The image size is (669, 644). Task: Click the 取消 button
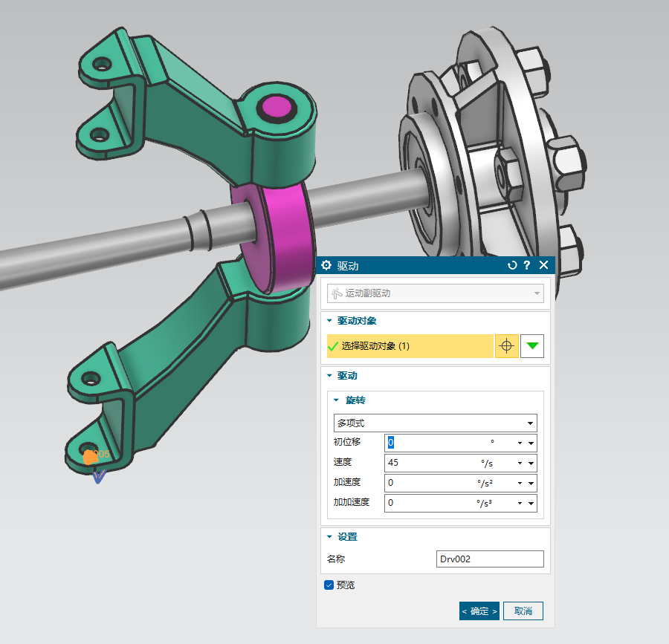[x=523, y=611]
